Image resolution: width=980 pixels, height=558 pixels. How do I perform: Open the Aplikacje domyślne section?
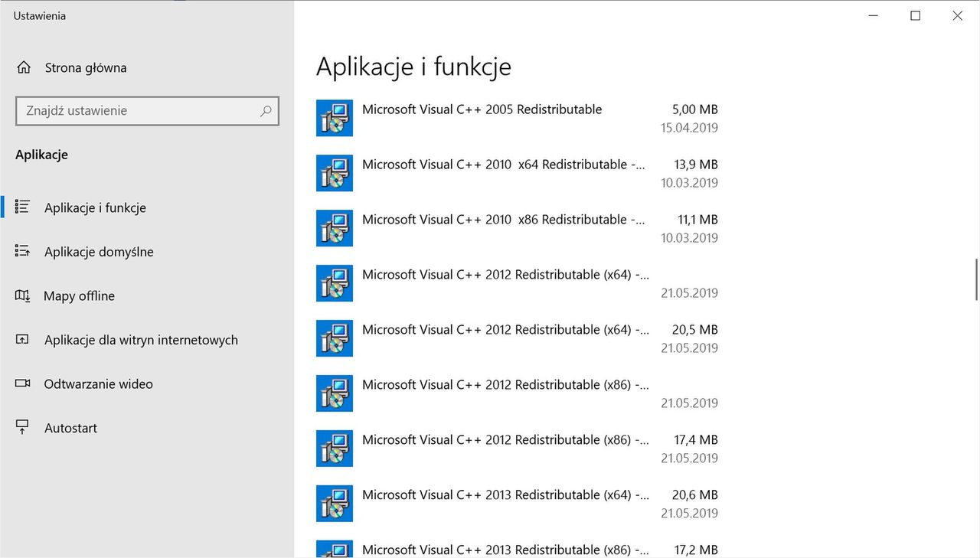tap(99, 252)
